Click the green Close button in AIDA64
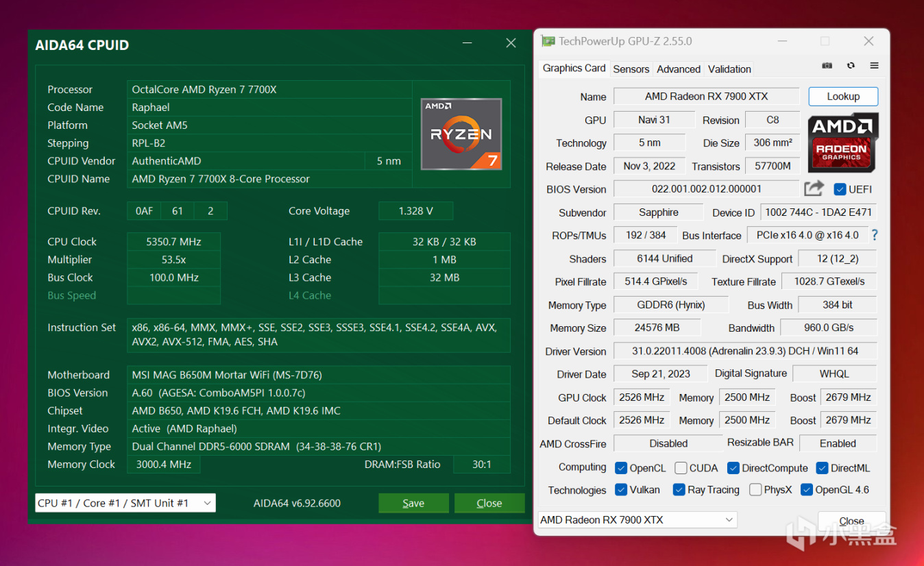 pos(489,503)
